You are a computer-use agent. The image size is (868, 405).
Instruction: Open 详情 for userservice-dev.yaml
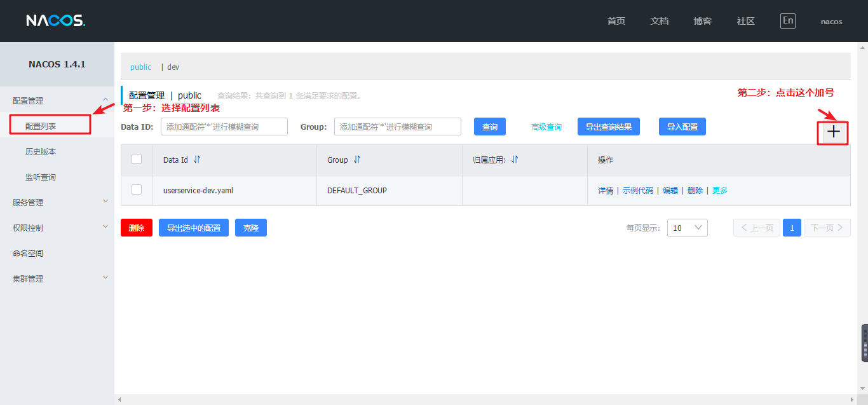[x=606, y=190]
